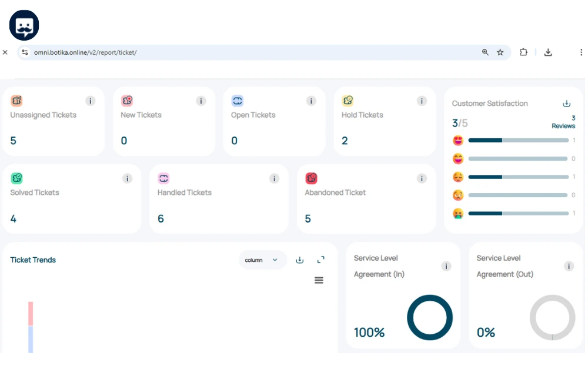The width and height of the screenshot is (588, 392).
Task: Open the Handled Tickets card
Action: click(x=218, y=199)
